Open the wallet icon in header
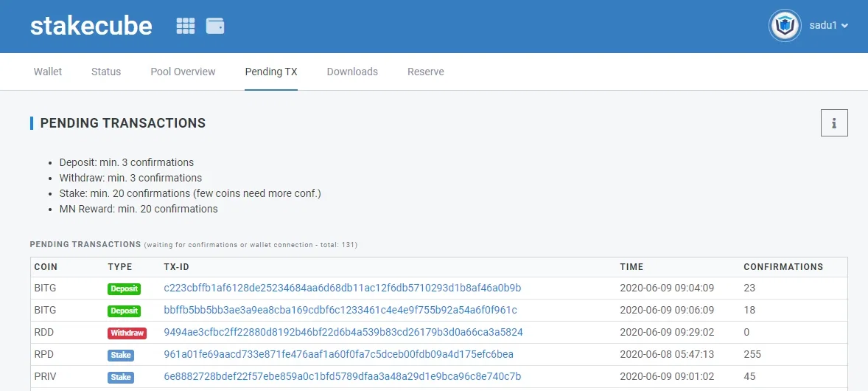The width and height of the screenshot is (868, 391). coord(215,26)
